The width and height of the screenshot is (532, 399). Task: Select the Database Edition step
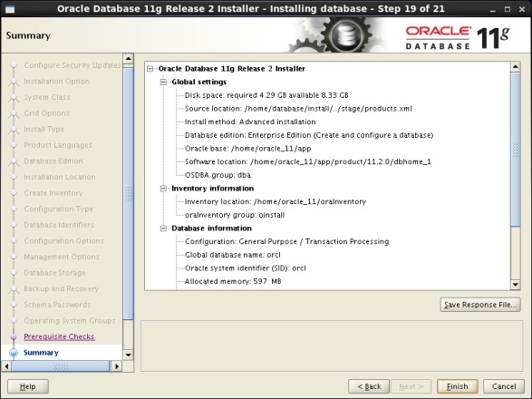(53, 161)
